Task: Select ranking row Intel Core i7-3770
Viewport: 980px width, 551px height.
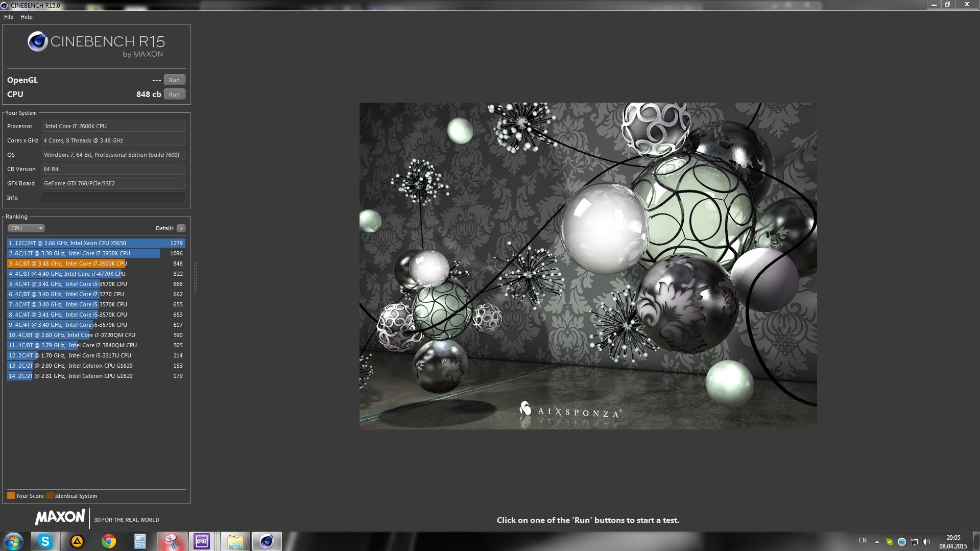Action: point(96,294)
